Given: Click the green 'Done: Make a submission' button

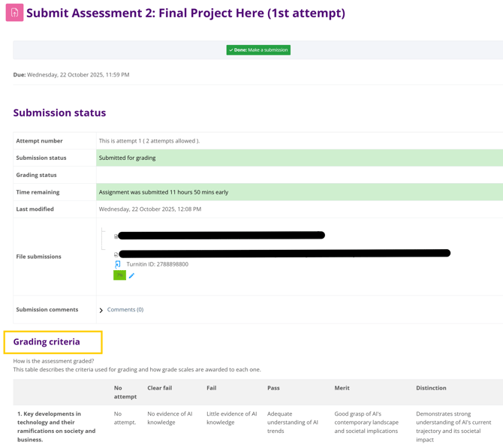Looking at the screenshot, I should click(258, 50).
